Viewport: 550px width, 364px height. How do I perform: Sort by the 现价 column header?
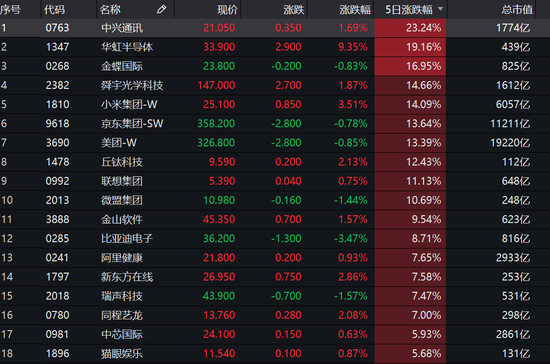pyautogui.click(x=227, y=10)
